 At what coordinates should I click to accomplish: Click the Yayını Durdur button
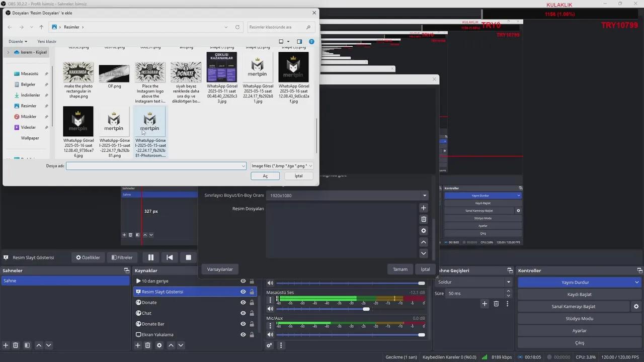575,283
